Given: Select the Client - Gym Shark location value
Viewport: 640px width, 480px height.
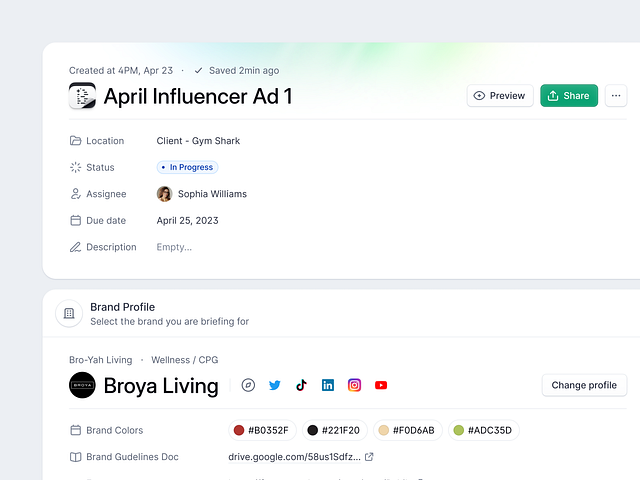Looking at the screenshot, I should (198, 141).
